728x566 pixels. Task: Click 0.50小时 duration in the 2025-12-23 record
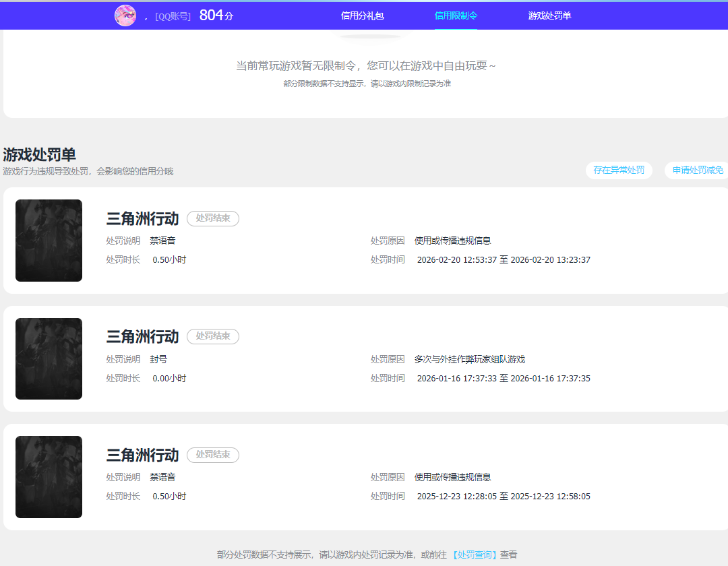[169, 497]
